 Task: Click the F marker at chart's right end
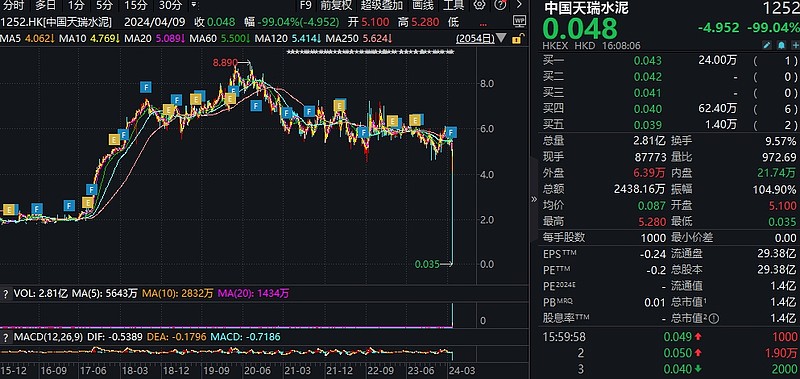point(451,133)
